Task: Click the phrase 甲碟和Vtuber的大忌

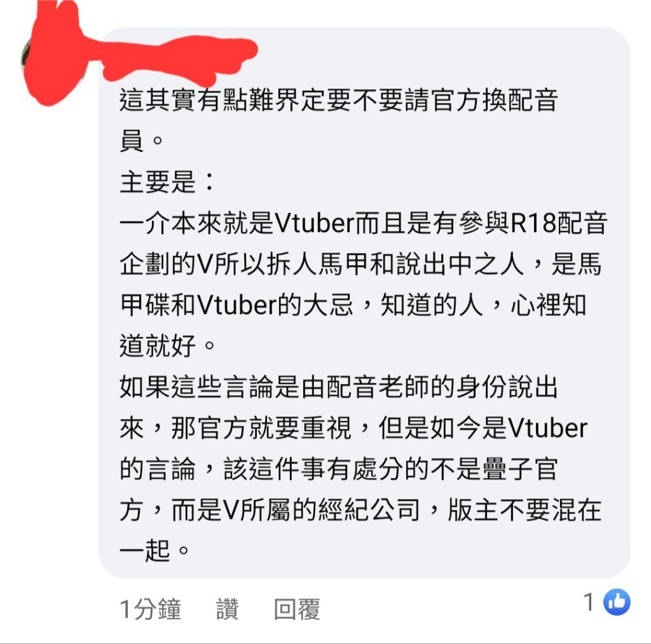Action: tap(236, 305)
